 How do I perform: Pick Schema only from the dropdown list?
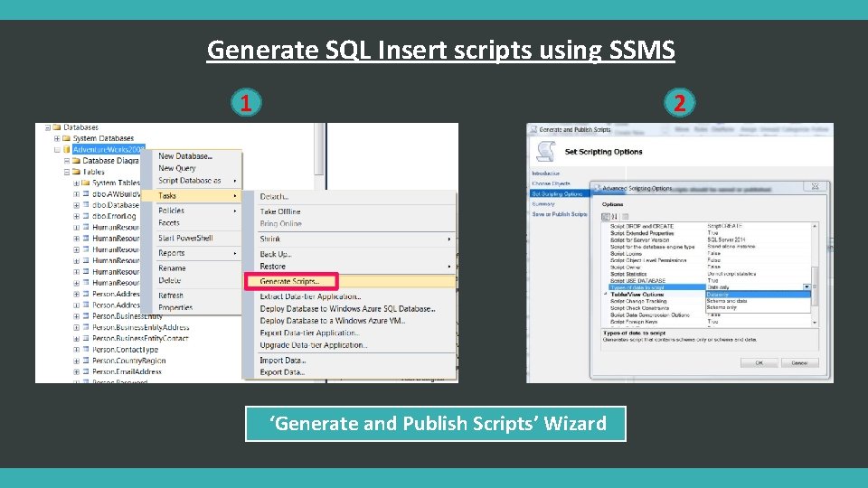(758, 307)
